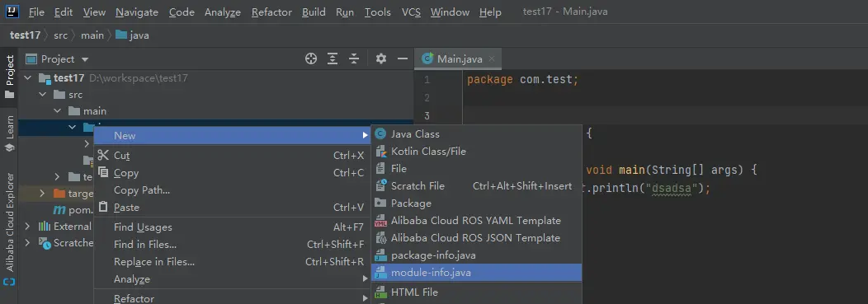The height and width of the screenshot is (304, 868).
Task: Collapse the src folder in tree
Action: coord(43,95)
